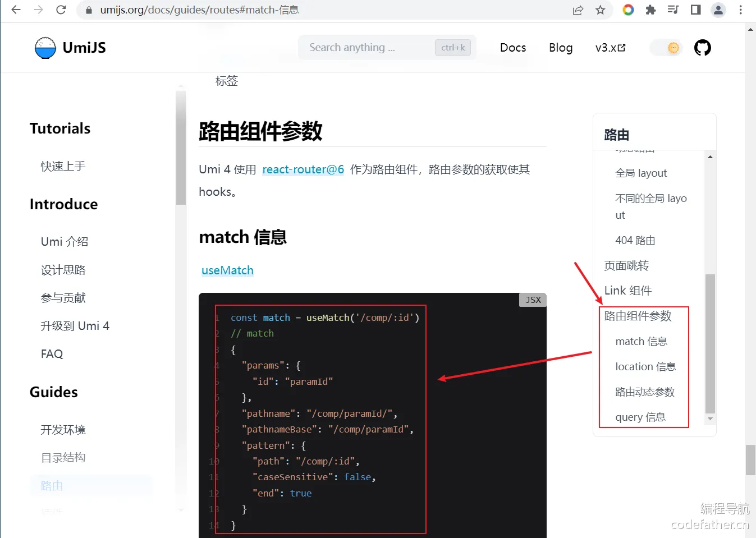Click the left sidebar scrollbar thumb

(181, 147)
